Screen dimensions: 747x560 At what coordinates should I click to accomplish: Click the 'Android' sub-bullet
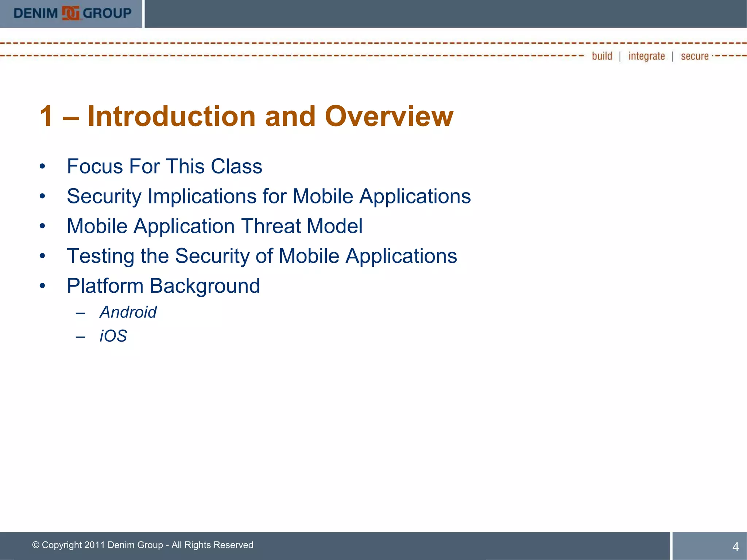pos(128,312)
